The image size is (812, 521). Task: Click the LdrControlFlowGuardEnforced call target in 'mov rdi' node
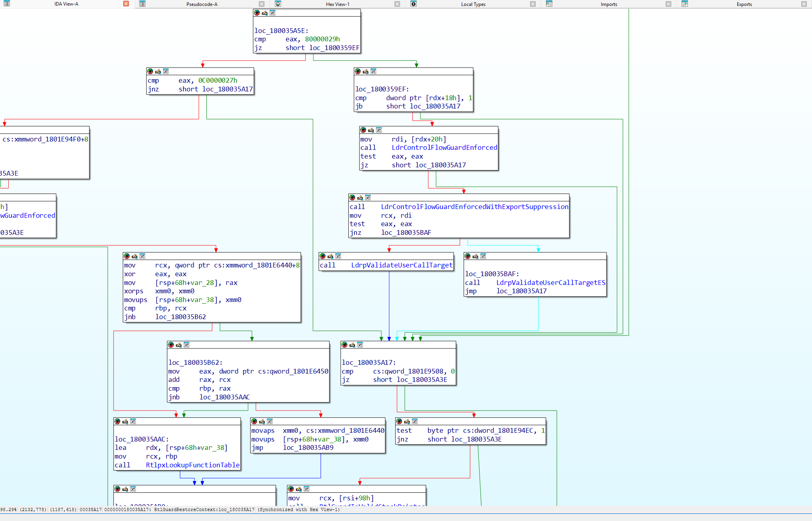(x=445, y=147)
